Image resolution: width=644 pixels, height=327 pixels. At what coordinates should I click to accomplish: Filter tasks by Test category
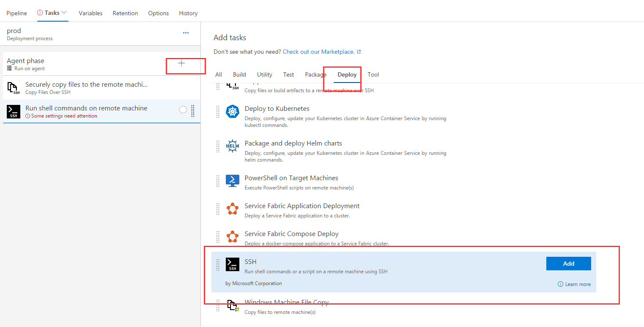pyautogui.click(x=289, y=74)
